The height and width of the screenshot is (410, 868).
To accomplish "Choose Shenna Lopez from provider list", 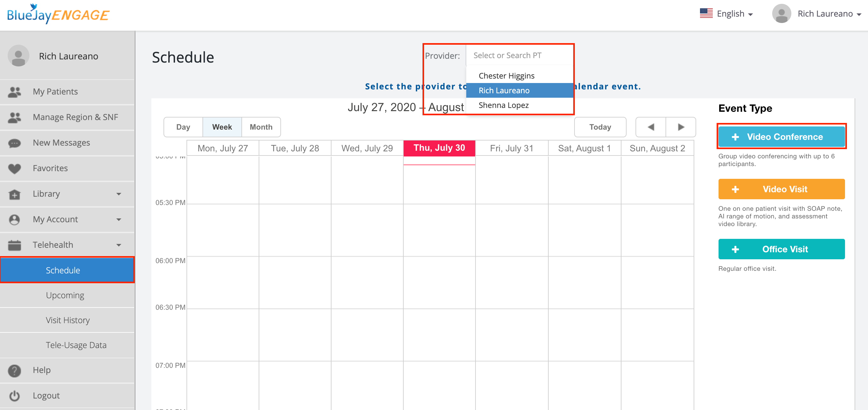I will pyautogui.click(x=503, y=105).
